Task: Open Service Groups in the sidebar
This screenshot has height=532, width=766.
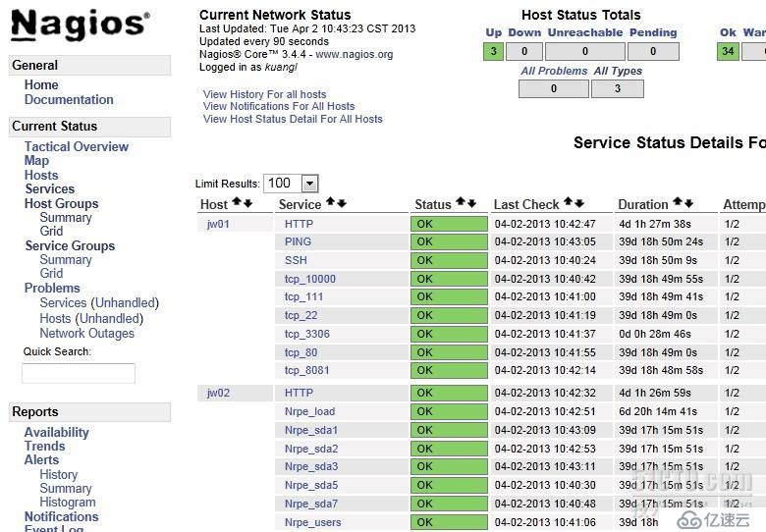Action: (x=70, y=246)
